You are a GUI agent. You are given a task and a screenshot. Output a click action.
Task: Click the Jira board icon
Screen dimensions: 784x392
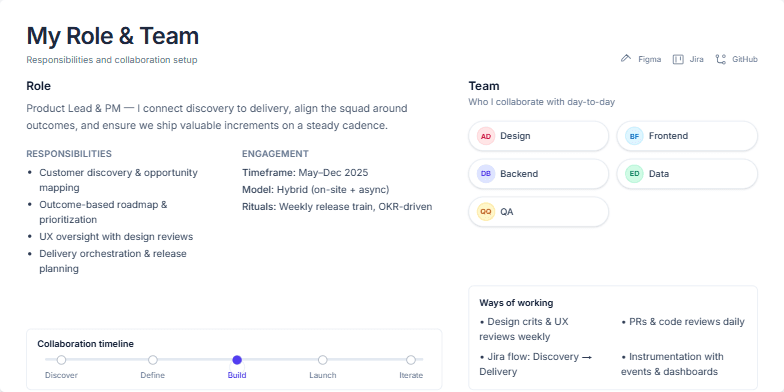678,59
